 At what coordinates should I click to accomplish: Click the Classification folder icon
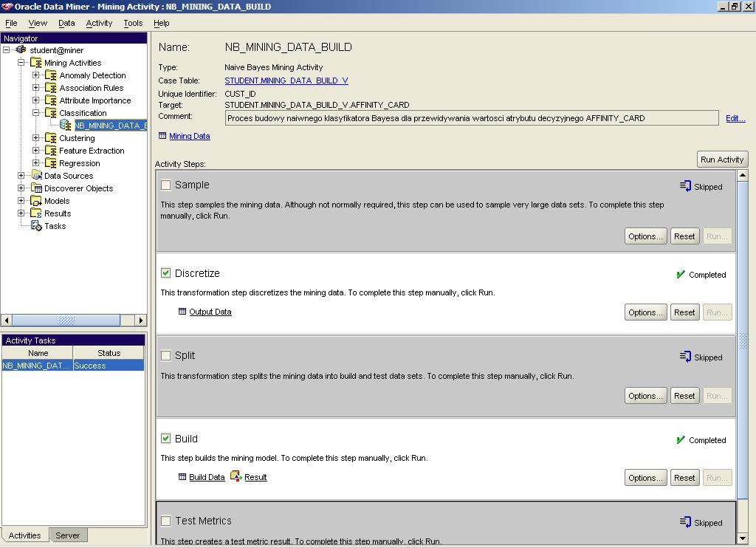pyautogui.click(x=51, y=112)
